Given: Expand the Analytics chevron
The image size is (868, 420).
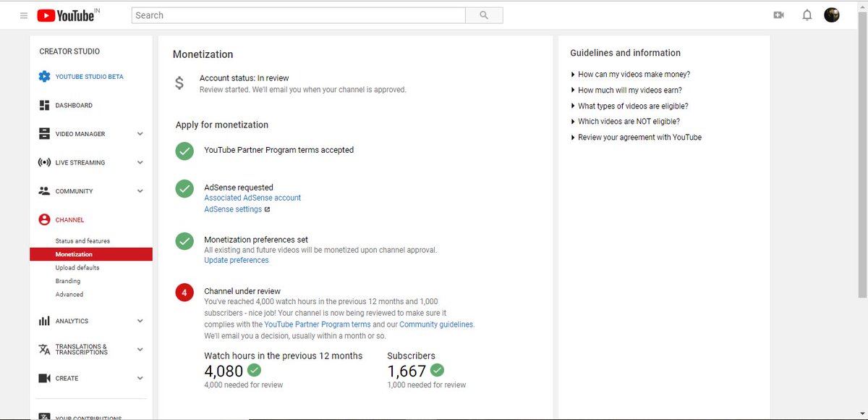Looking at the screenshot, I should point(140,321).
